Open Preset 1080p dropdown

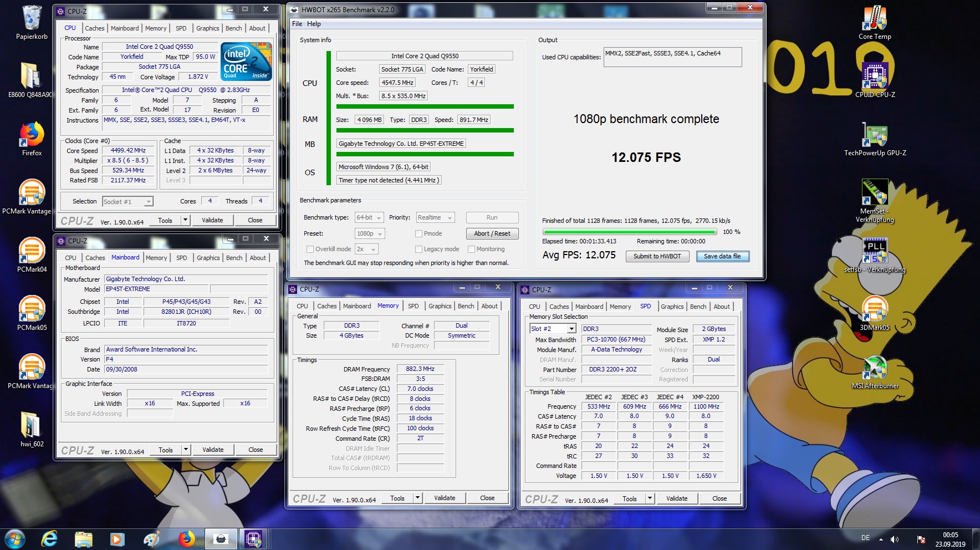(x=370, y=234)
